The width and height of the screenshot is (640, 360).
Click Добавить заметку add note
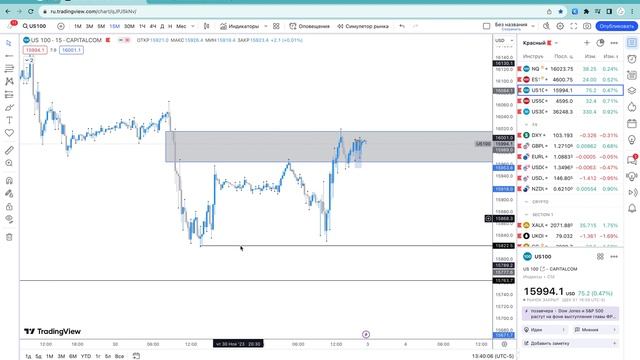pyautogui.click(x=570, y=343)
